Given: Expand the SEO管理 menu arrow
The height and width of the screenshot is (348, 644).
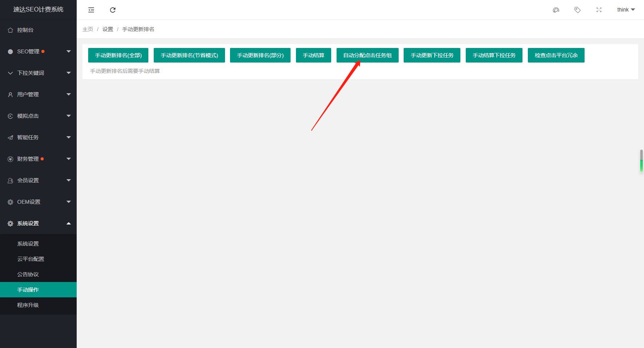Looking at the screenshot, I should 69,51.
